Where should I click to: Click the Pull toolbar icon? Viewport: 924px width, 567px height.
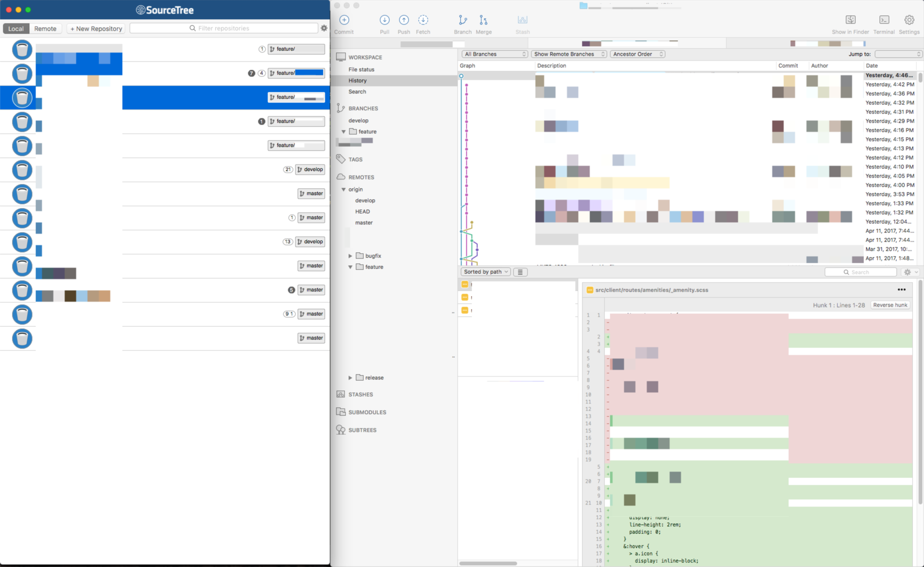(384, 20)
